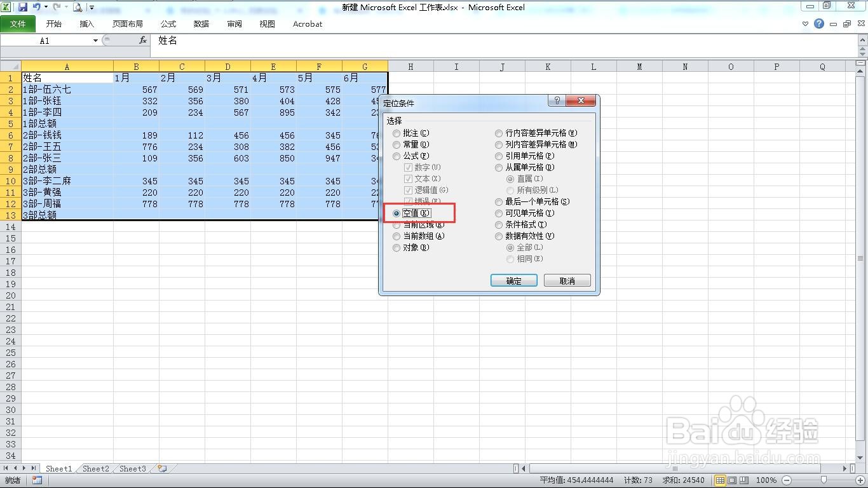Click the 确定 button in the dialog

tap(514, 281)
